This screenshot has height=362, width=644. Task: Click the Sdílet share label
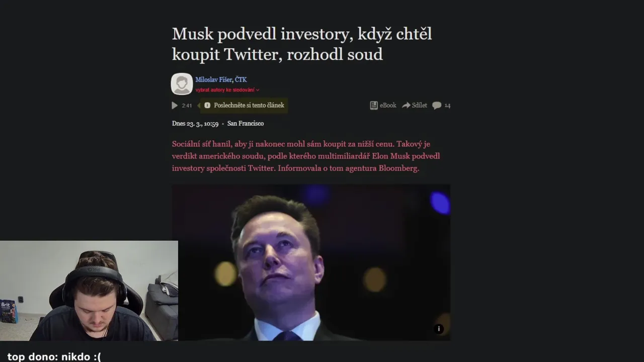point(419,106)
